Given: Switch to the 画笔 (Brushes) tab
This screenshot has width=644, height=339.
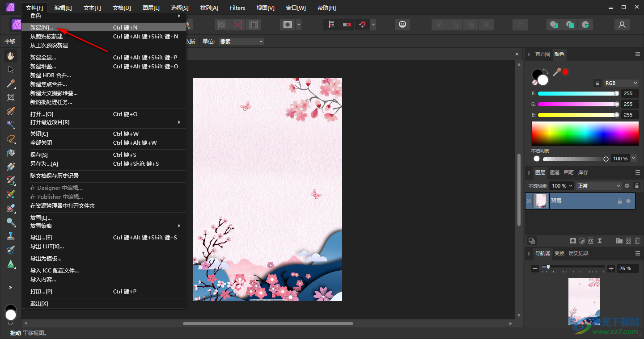Looking at the screenshot, I should [569, 172].
